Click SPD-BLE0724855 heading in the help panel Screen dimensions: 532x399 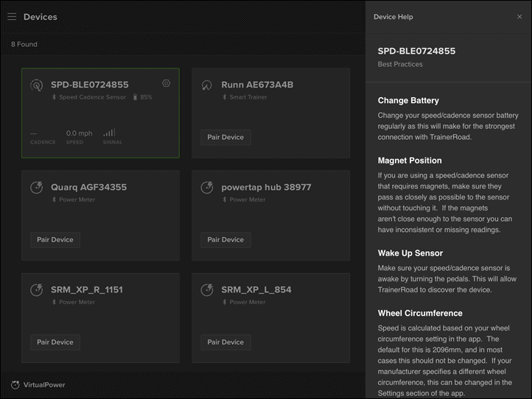[416, 52]
